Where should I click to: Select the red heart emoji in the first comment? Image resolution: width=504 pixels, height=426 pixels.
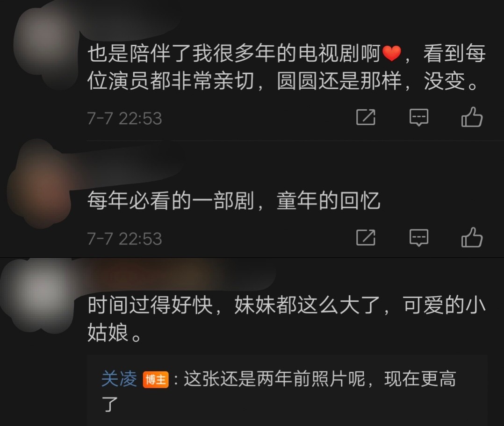click(x=391, y=53)
